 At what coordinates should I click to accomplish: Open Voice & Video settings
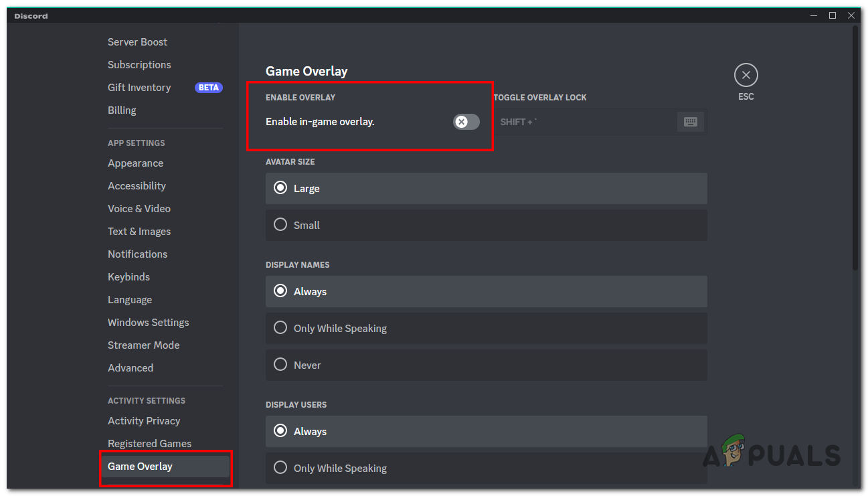coord(139,208)
